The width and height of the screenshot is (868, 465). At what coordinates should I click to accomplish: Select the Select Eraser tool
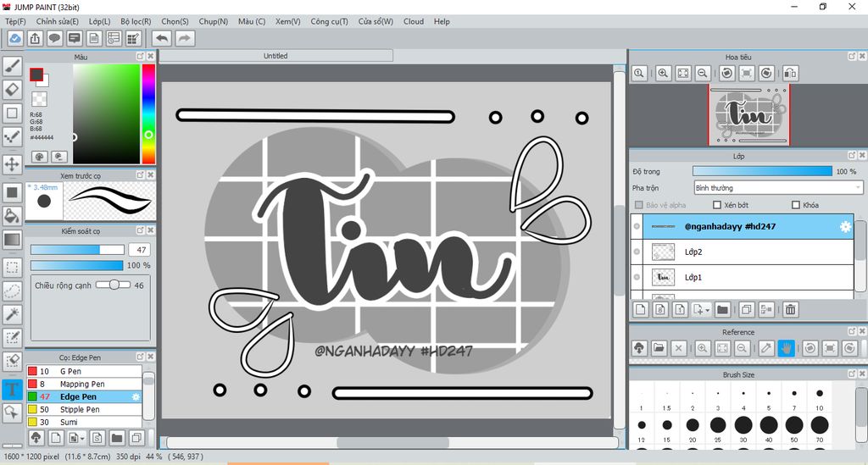[x=12, y=361]
